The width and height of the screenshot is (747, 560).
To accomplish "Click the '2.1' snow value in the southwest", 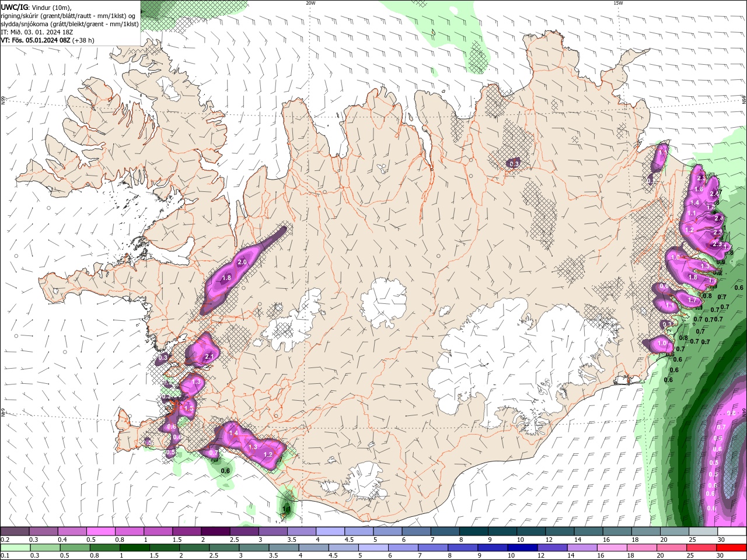I will (210, 356).
